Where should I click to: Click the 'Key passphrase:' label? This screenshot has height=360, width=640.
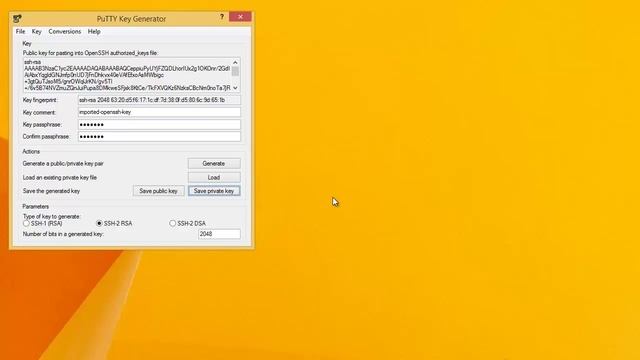click(42, 124)
